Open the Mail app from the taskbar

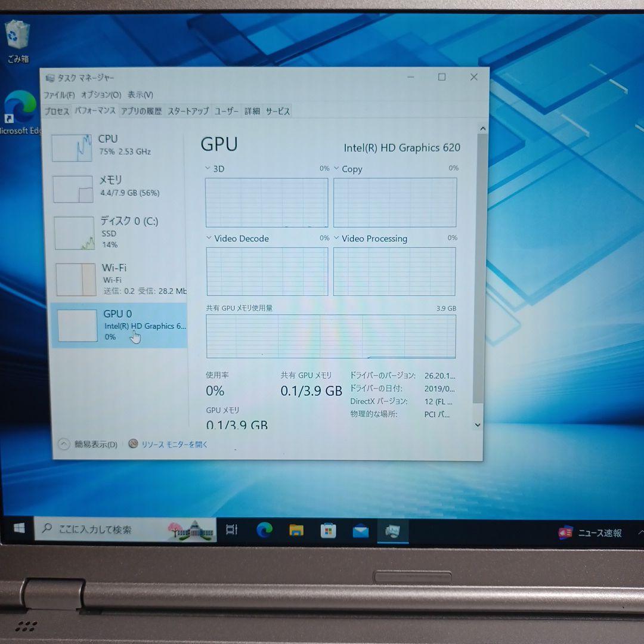click(360, 530)
